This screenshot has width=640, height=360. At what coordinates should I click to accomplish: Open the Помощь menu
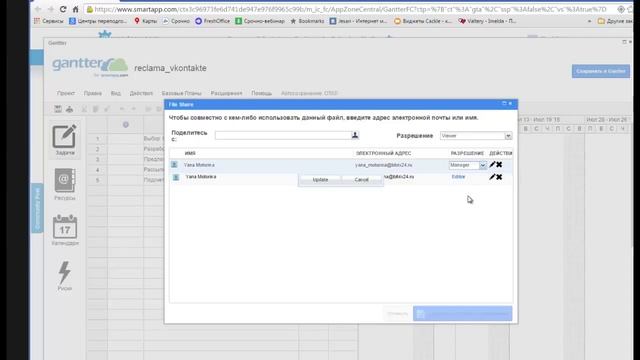[262, 93]
